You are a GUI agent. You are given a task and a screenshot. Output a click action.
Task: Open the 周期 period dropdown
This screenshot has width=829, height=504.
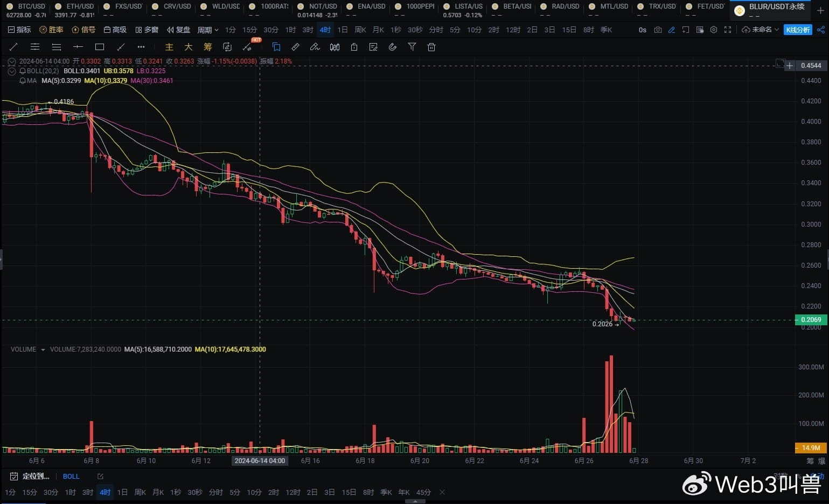click(208, 30)
